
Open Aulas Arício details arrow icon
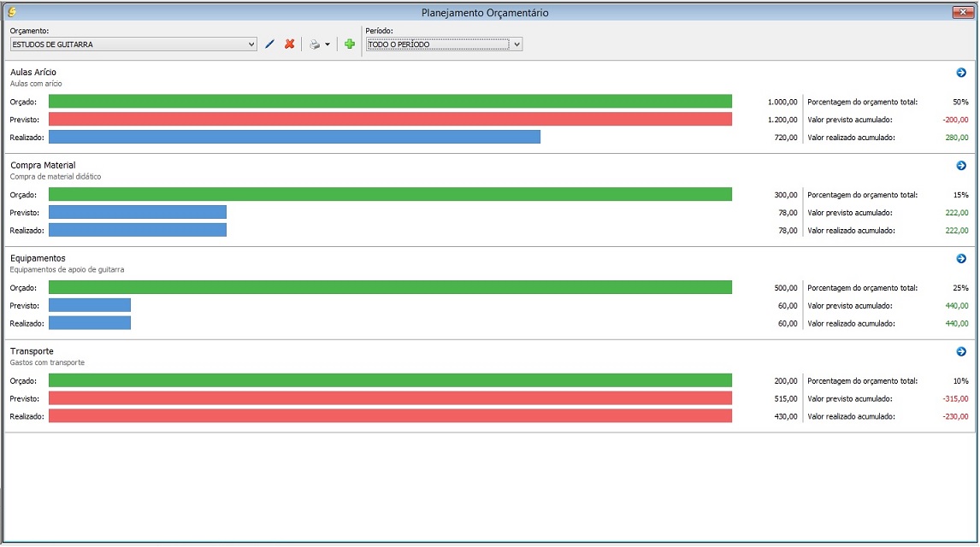coord(961,73)
